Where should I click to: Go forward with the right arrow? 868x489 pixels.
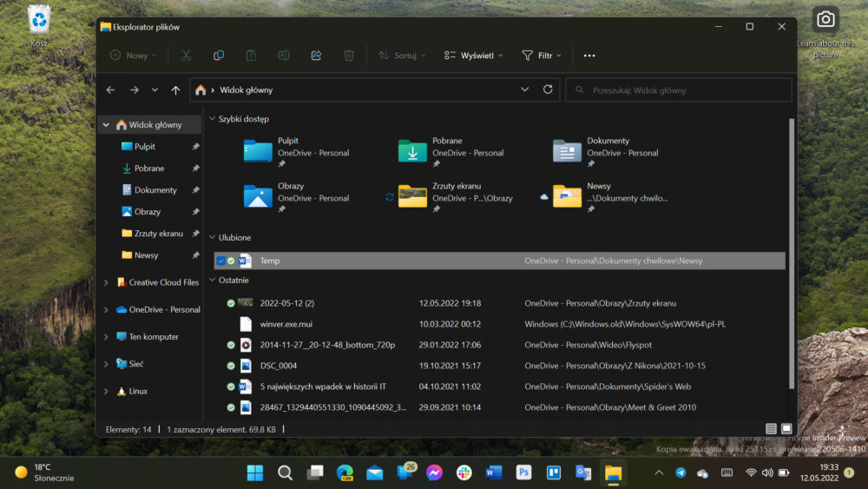(134, 89)
